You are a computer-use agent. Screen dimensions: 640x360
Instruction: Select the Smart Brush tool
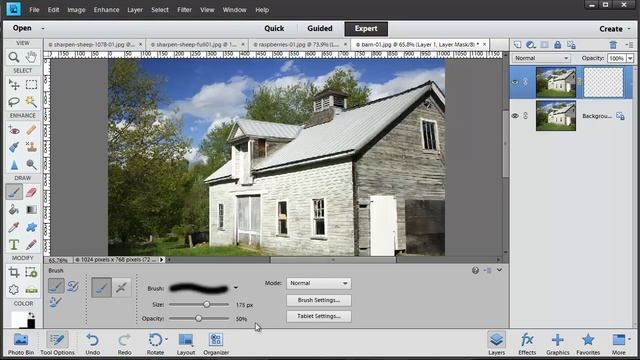(14, 147)
